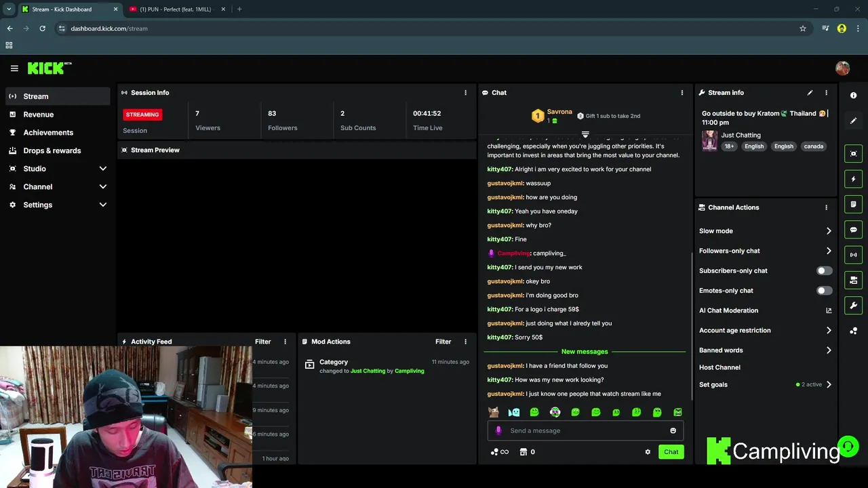Toggle the document notes widget icon in sidebar
868x488 pixels.
pos(854,204)
